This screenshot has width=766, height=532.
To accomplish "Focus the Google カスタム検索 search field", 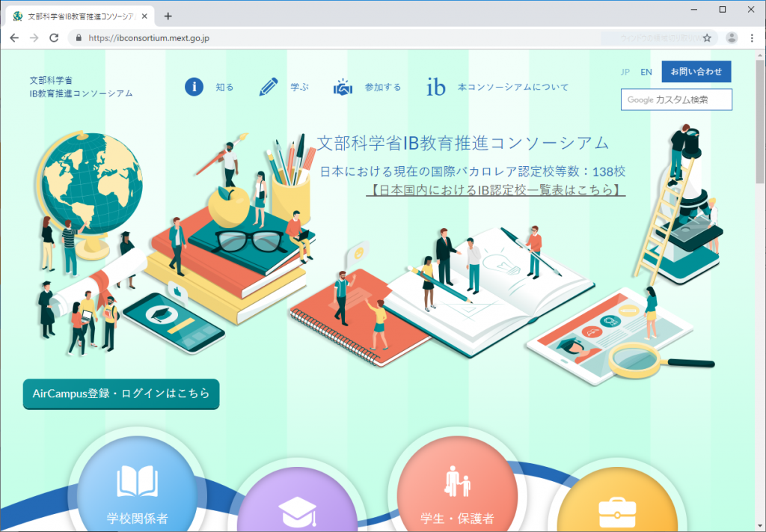I will pos(676,100).
